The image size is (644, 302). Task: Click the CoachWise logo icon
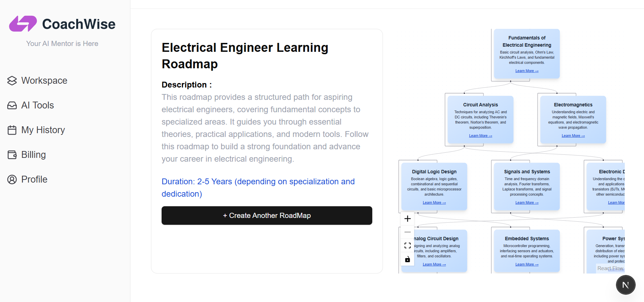click(x=23, y=24)
